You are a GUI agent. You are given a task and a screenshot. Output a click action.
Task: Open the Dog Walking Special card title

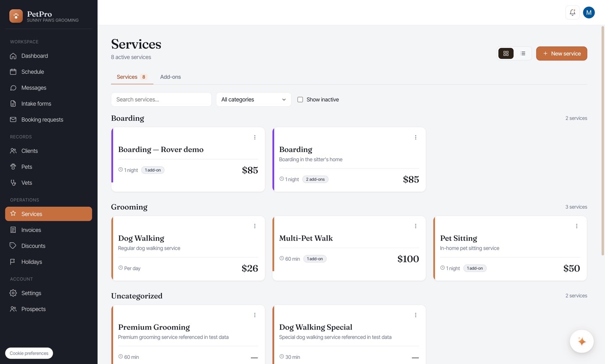click(x=316, y=327)
